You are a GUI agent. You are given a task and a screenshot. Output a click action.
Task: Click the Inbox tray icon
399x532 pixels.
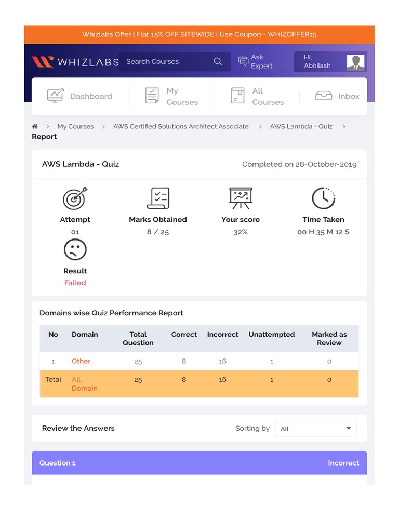(323, 96)
